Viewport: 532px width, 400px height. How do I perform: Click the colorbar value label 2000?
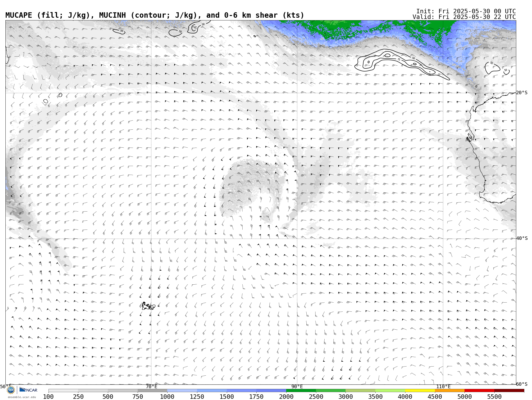286,397
